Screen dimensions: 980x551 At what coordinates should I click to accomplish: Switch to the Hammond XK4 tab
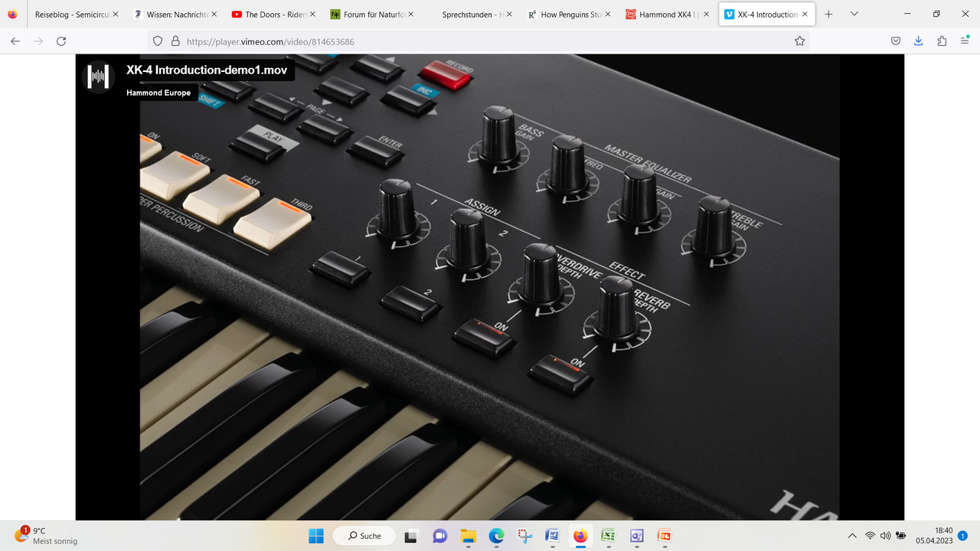667,14
